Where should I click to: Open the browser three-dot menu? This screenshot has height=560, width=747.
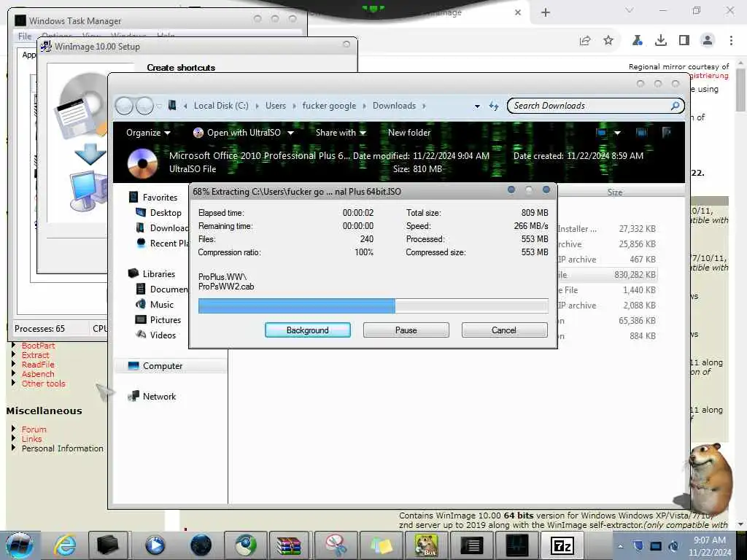[x=731, y=41]
